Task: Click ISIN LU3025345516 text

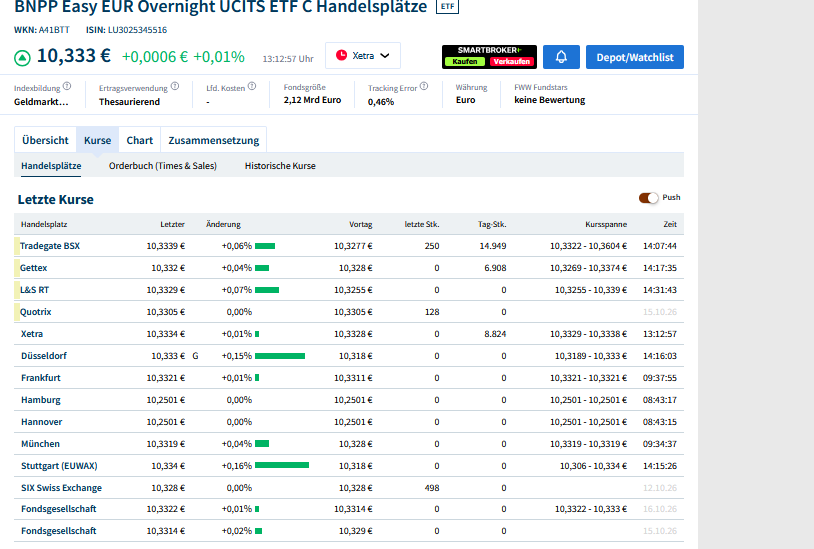Action: click(x=126, y=30)
